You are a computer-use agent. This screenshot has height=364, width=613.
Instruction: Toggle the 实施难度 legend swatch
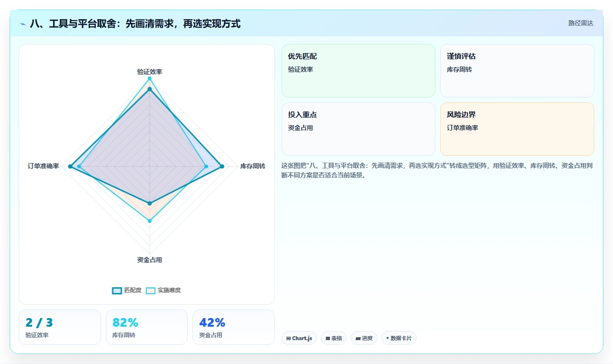tap(151, 290)
